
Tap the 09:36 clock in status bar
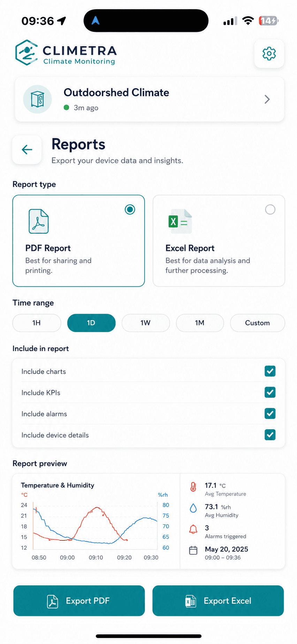(x=38, y=21)
